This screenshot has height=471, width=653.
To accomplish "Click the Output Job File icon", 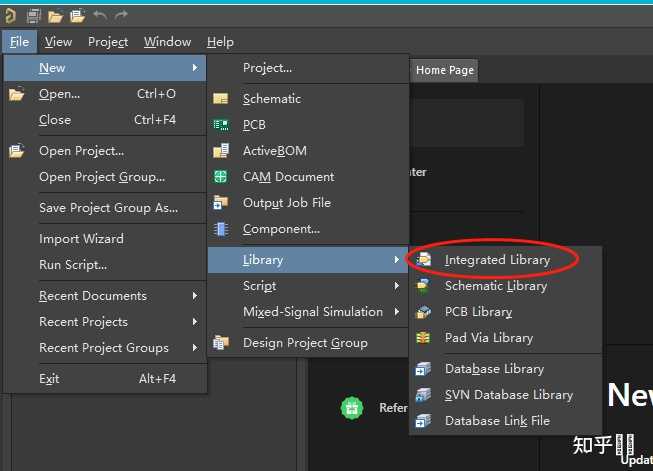I will click(221, 202).
